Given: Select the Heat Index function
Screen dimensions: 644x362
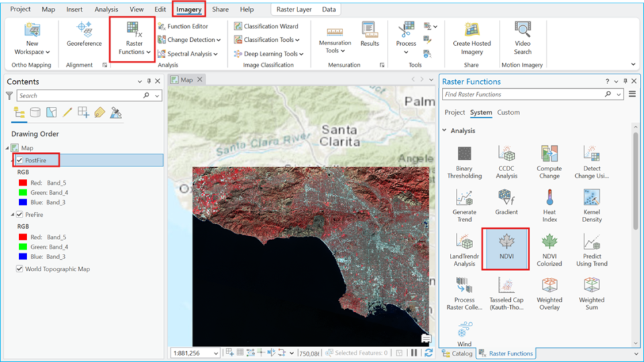Looking at the screenshot, I should coord(549,206).
